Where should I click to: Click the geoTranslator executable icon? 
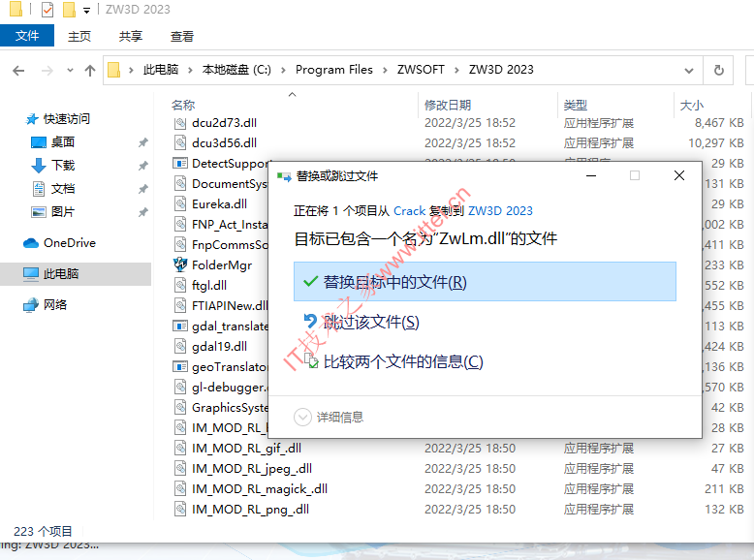pyautogui.click(x=180, y=367)
